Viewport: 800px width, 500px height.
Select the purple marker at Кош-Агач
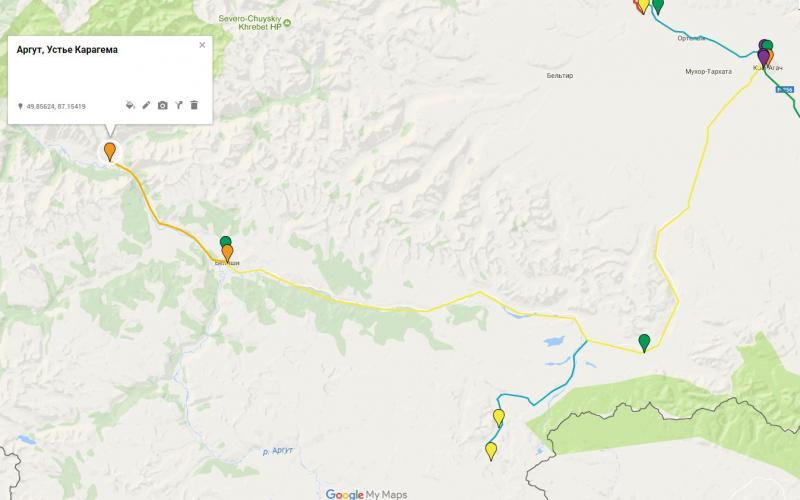[x=763, y=58]
